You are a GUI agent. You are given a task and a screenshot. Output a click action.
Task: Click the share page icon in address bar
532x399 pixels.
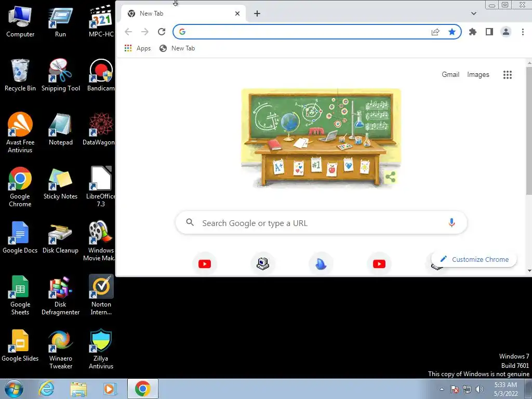point(435,32)
